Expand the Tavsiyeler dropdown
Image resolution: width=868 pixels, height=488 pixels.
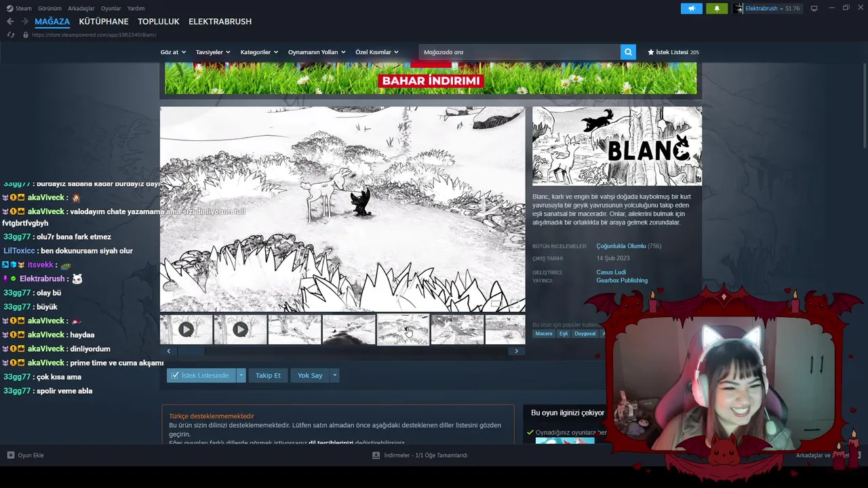213,52
